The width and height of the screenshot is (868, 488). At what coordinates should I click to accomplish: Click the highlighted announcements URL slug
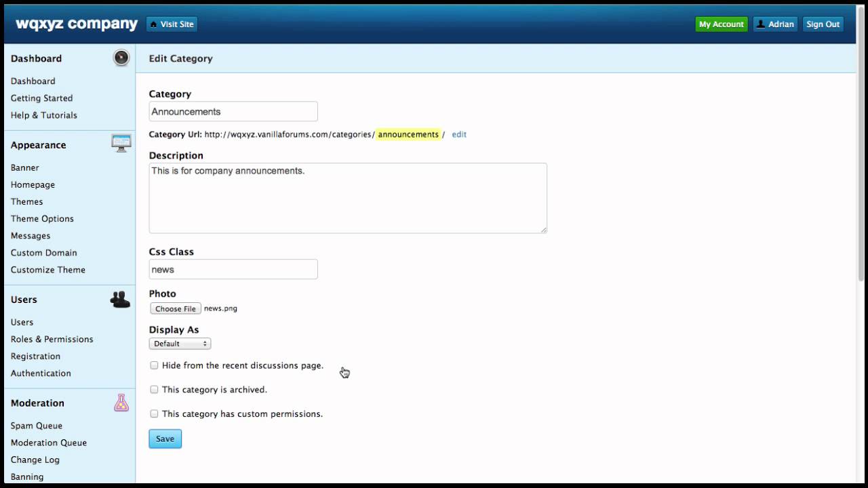click(x=408, y=134)
